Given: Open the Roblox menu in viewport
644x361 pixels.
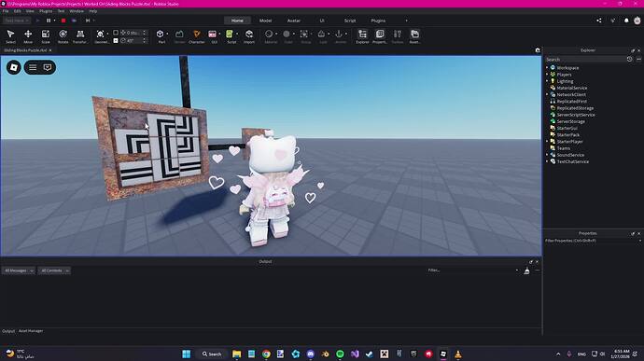Looking at the screenshot, I should 14,67.
